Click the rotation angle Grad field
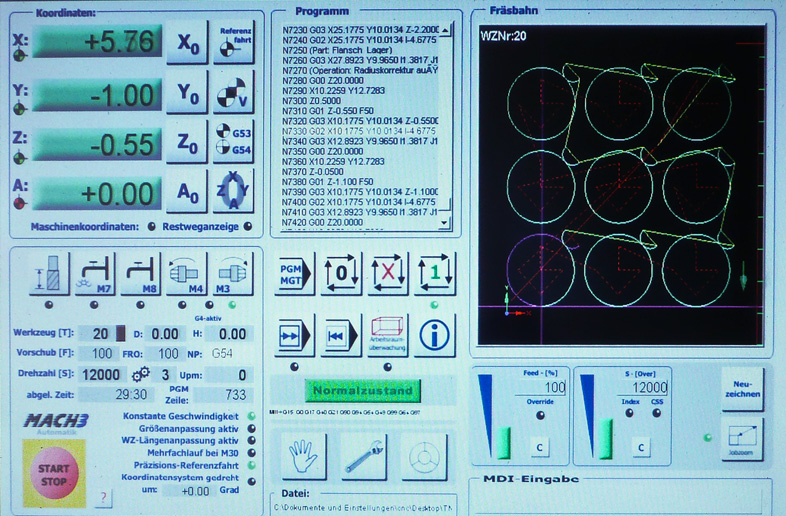 click(191, 491)
